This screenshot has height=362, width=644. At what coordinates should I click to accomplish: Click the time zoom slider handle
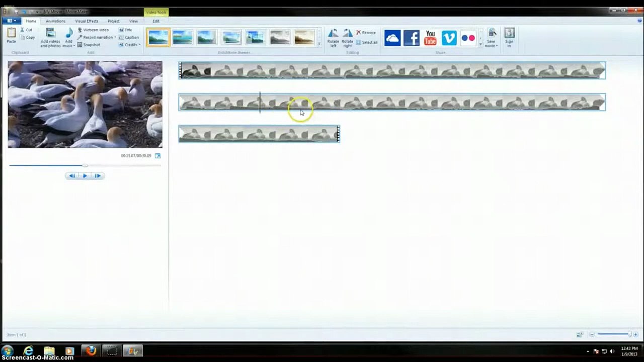[629, 334]
